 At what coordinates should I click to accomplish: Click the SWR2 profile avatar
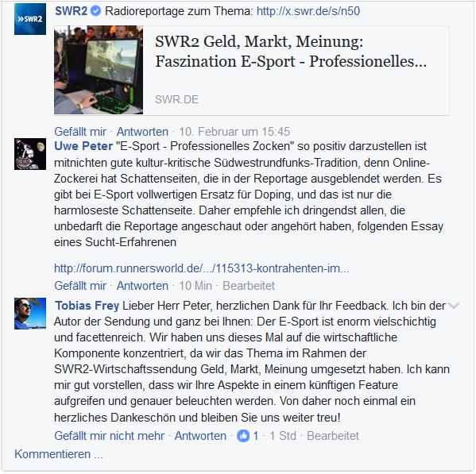(x=30, y=19)
